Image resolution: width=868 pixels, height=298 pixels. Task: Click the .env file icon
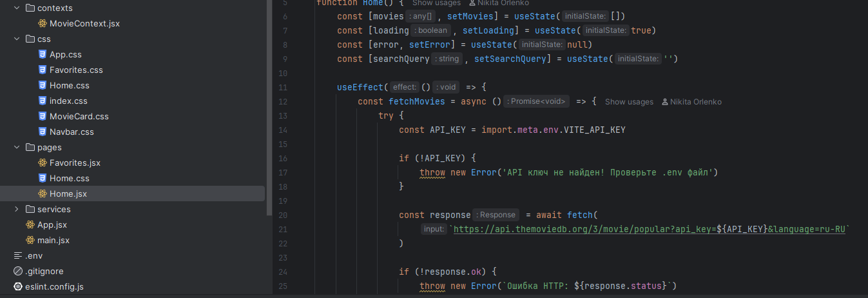click(18, 255)
